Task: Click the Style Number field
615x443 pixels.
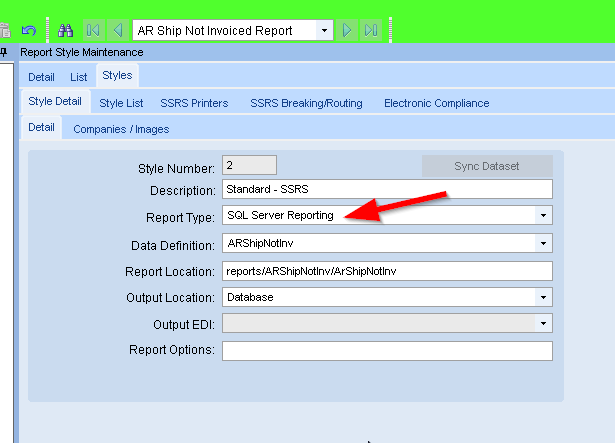Action: click(x=249, y=165)
